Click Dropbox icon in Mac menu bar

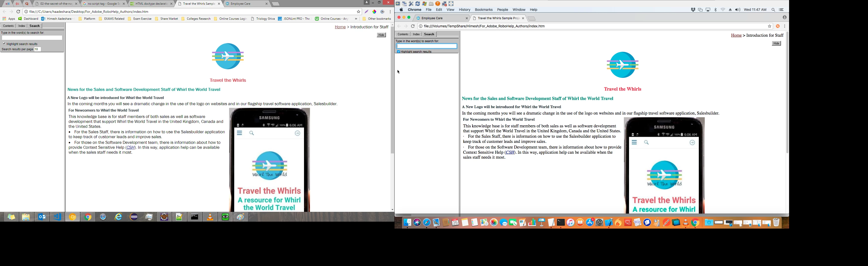coord(693,10)
